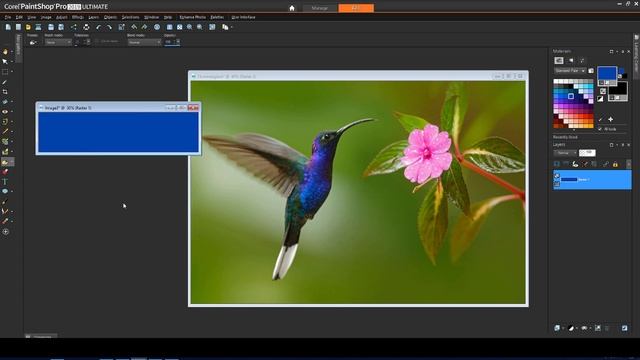The width and height of the screenshot is (640, 360).
Task: Open the Selections menu
Action: click(x=130, y=17)
